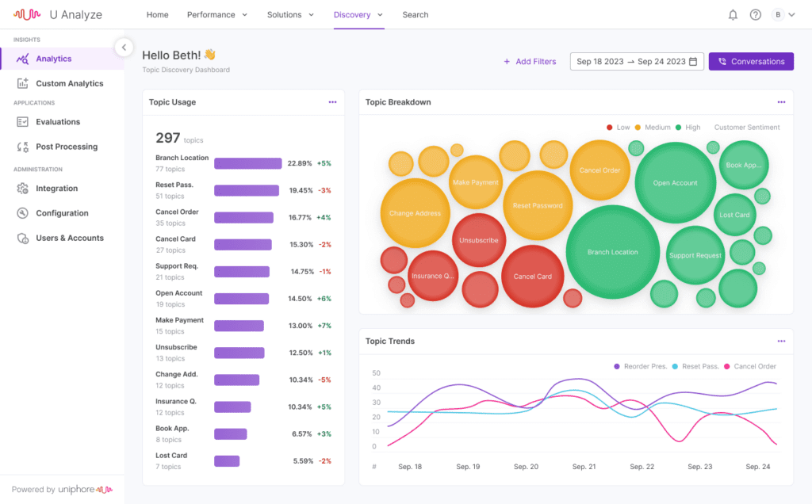The image size is (812, 504).
Task: Open the Search tab
Action: [415, 15]
